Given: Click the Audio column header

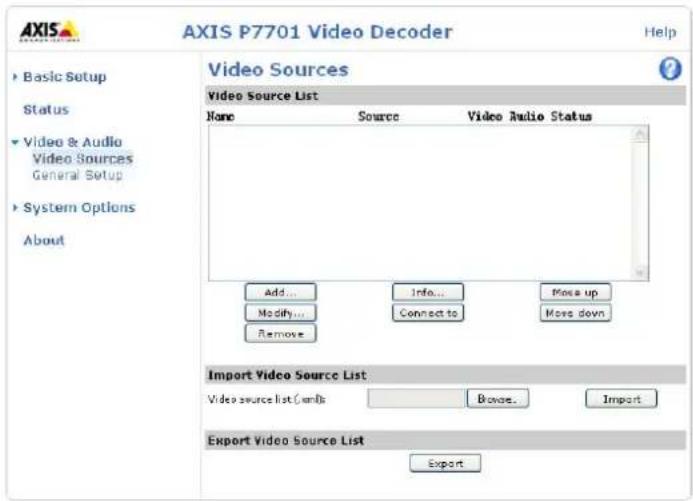Looking at the screenshot, I should click(526, 117).
